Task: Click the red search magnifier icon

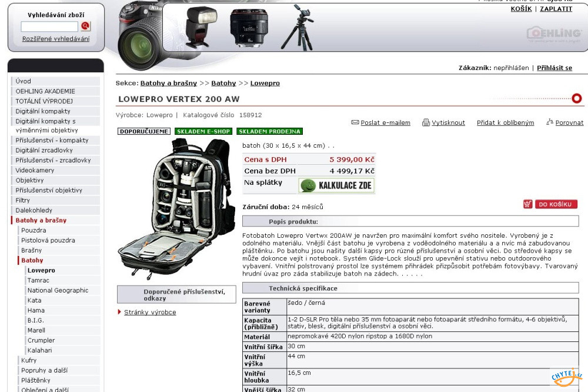Action: point(85,26)
